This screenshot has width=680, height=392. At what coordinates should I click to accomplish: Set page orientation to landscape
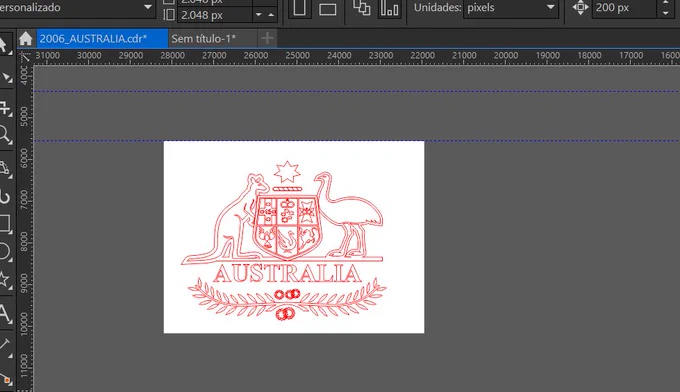327,9
